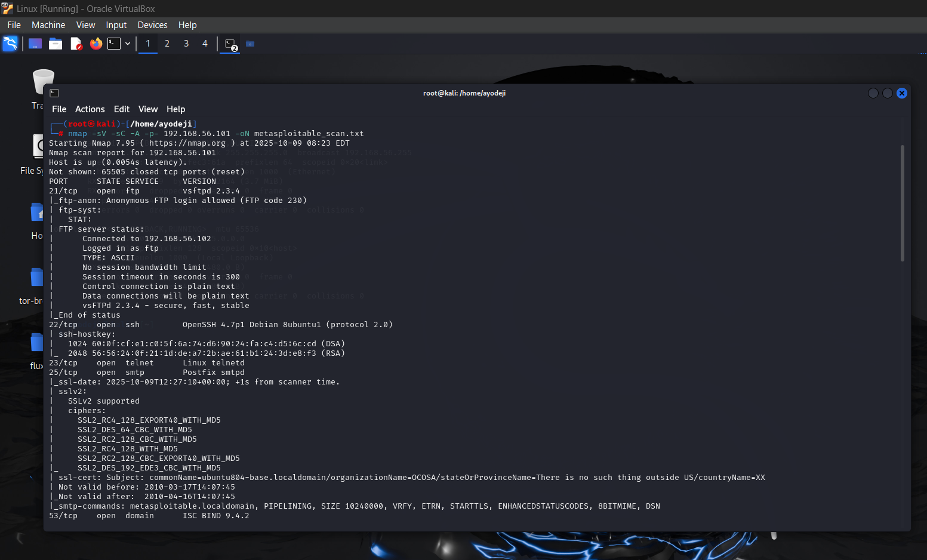Open VirtualBox View menu
927x560 pixels.
(85, 25)
